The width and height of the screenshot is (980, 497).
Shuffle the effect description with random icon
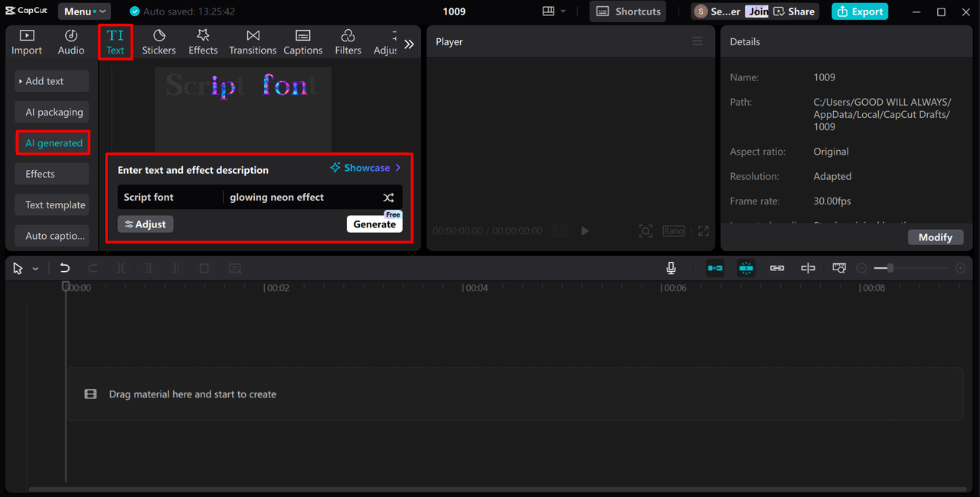coord(389,198)
